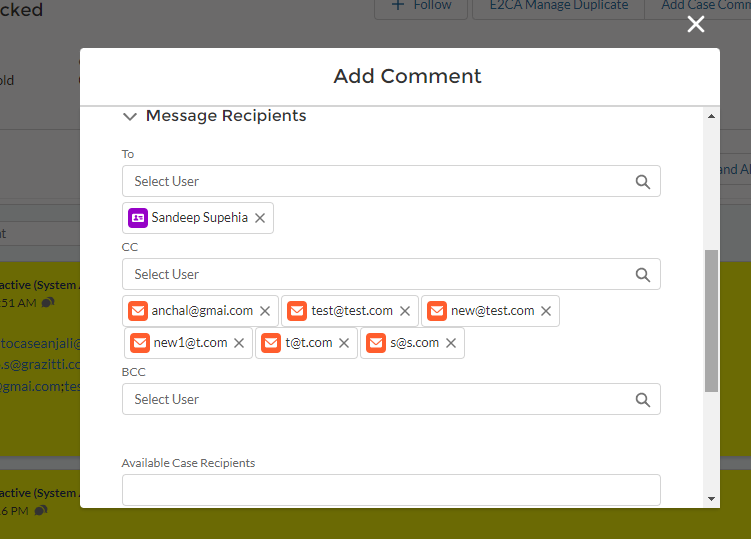751x539 pixels.
Task: Open Available Case Recipients box
Action: 391,490
